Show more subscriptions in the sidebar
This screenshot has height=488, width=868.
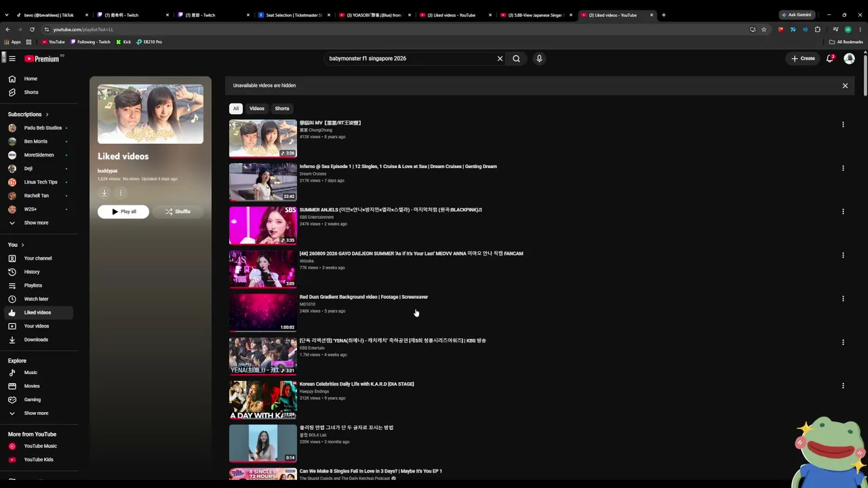point(37,223)
